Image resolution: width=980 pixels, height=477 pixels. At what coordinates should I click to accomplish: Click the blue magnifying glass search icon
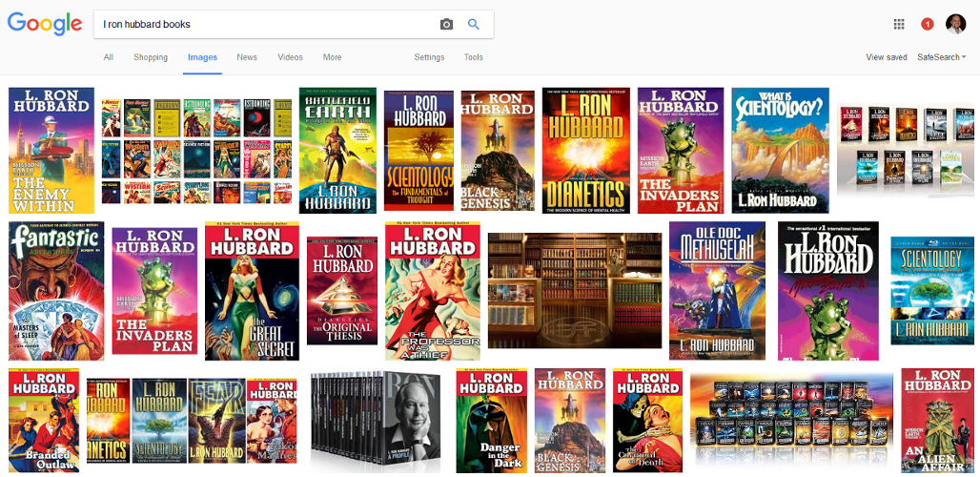pos(474,24)
